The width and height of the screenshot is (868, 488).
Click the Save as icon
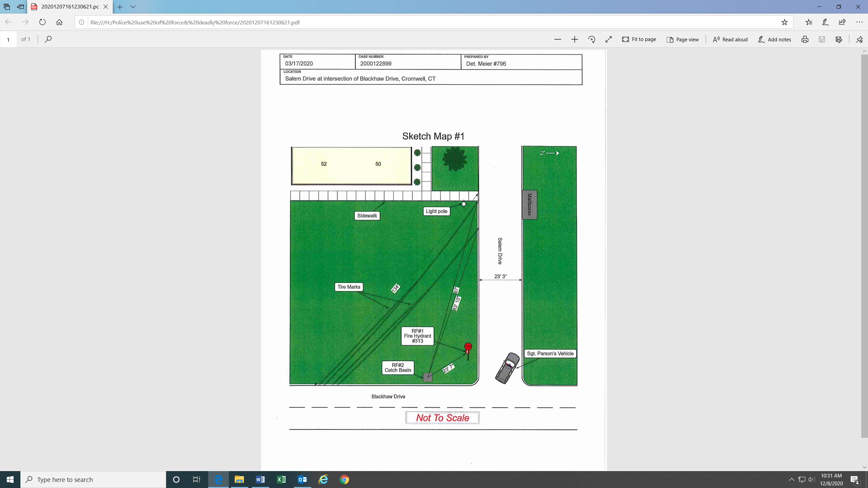(x=839, y=39)
